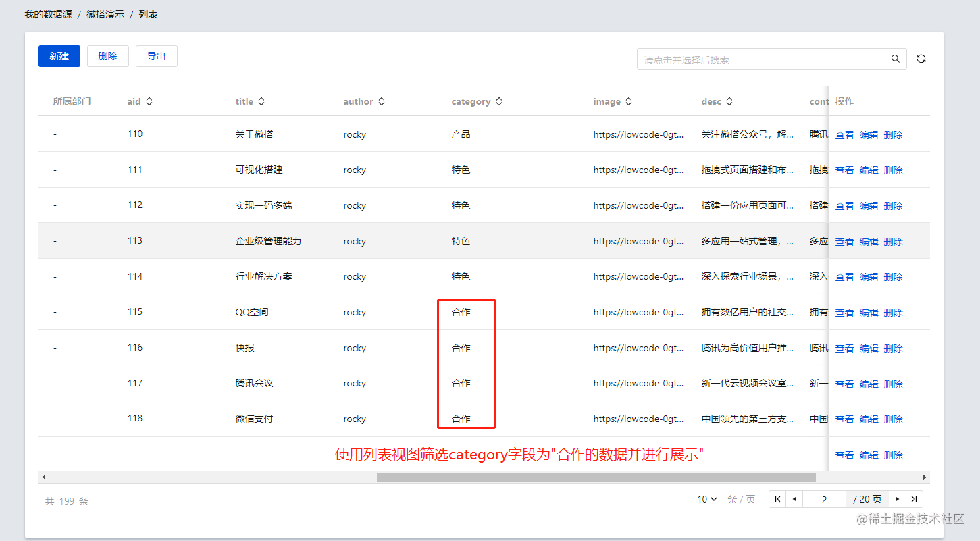View row 113 企业级管理能力
This screenshot has height=541, width=980.
pyautogui.click(x=844, y=242)
